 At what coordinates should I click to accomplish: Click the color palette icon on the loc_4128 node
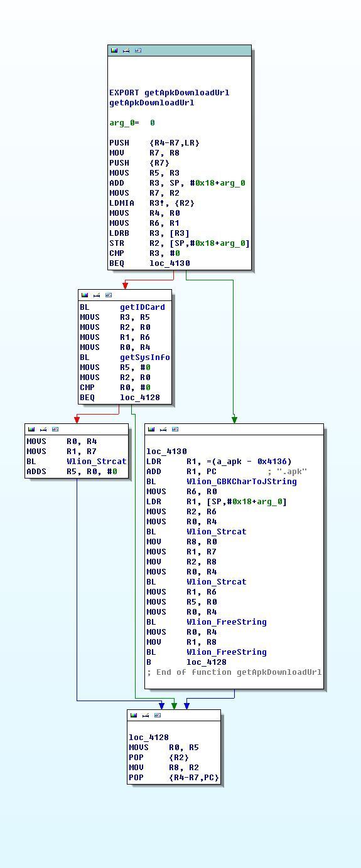coord(134,715)
